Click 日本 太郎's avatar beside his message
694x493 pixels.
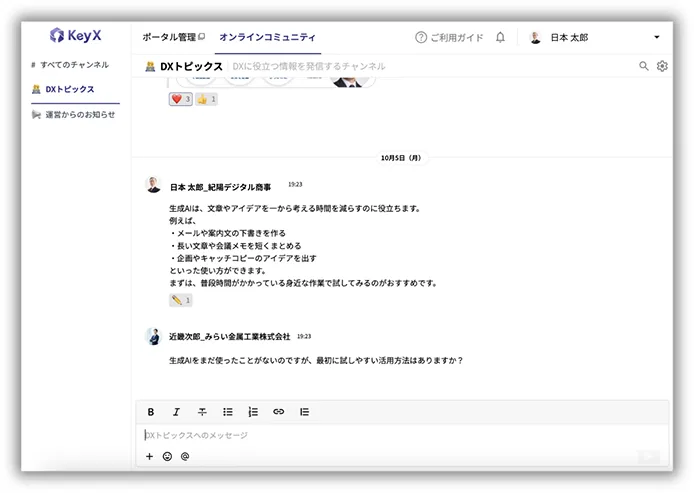[154, 185]
